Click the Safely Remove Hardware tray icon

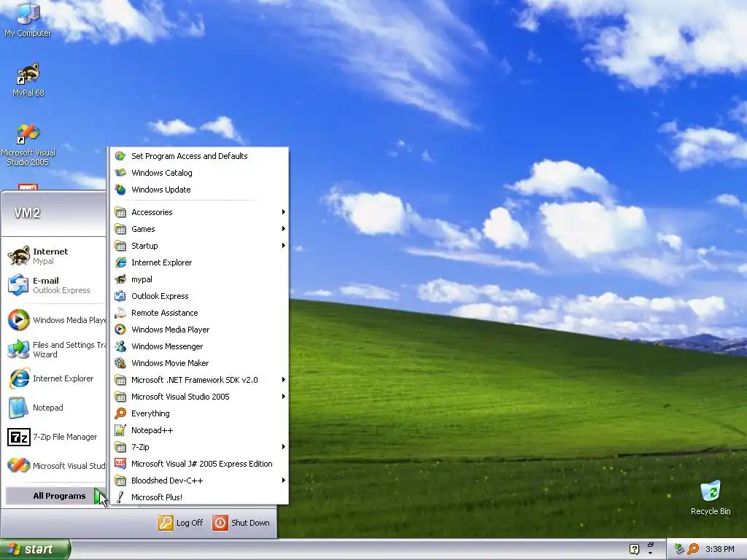tap(680, 549)
